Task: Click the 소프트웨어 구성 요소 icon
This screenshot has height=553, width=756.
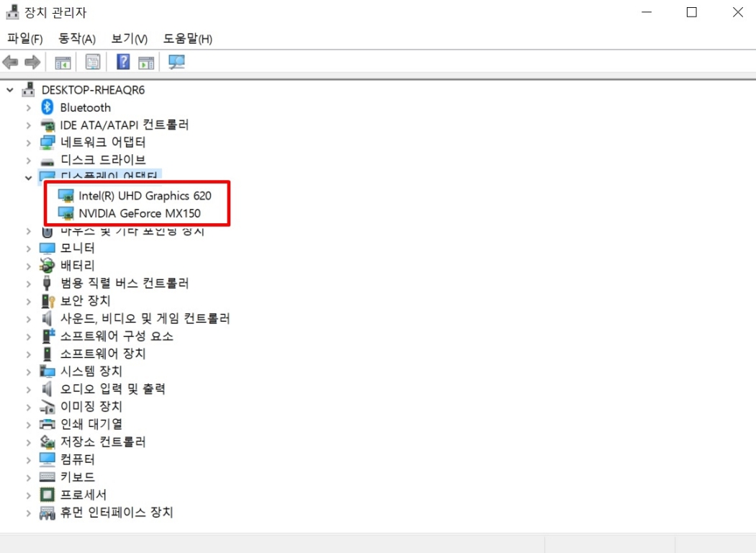Action: tap(48, 336)
